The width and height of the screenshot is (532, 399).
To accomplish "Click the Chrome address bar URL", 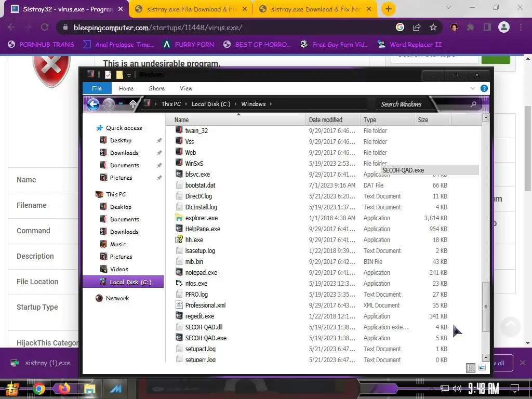I will coord(158,28).
